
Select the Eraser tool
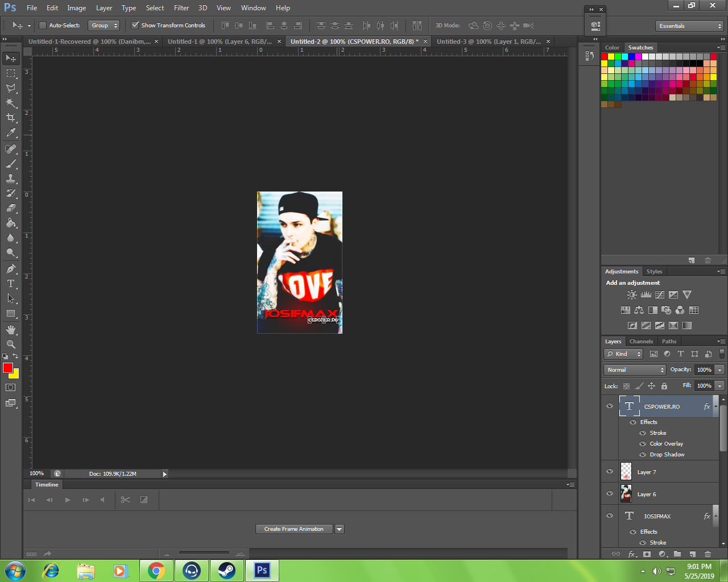pos(11,208)
